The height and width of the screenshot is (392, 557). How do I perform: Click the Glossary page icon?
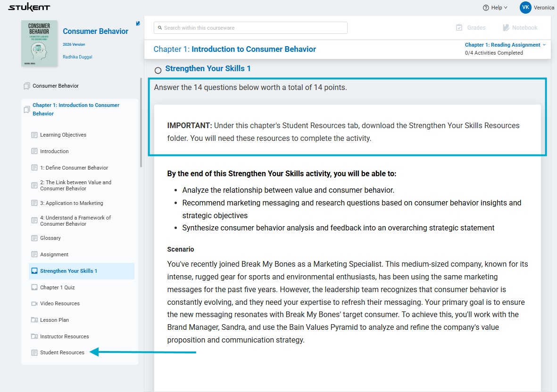34,238
